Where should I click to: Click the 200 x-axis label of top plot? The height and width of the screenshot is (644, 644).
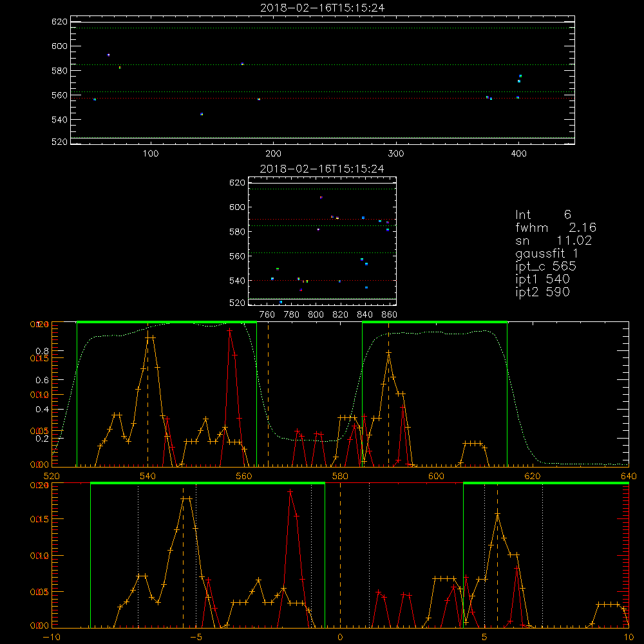273,154
